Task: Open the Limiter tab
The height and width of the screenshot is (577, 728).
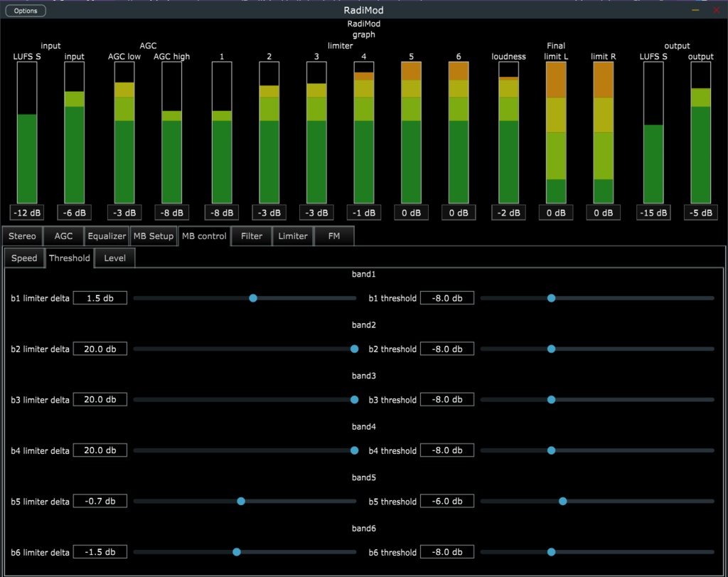Action: [293, 236]
